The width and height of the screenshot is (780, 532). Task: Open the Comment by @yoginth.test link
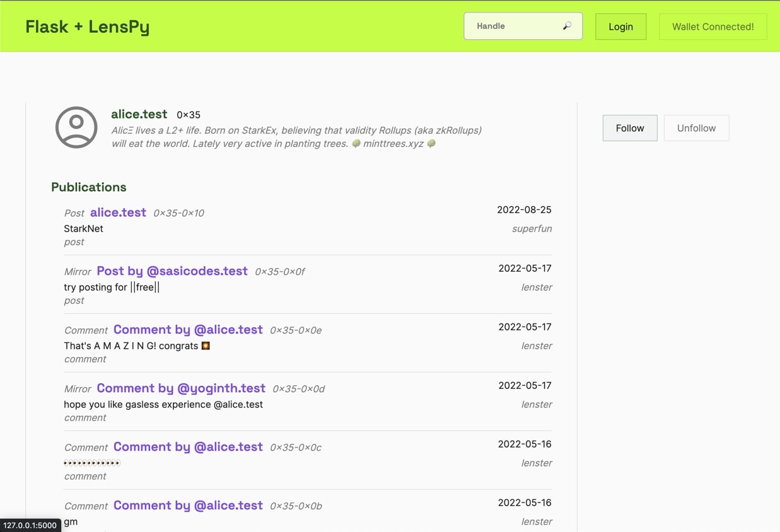(x=181, y=388)
